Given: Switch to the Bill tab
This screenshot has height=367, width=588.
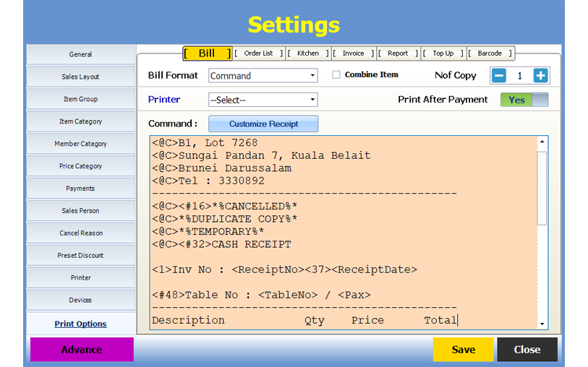Looking at the screenshot, I should pos(208,53).
